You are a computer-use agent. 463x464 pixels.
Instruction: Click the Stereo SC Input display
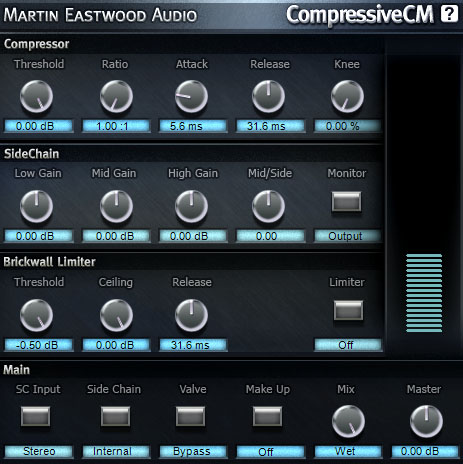click(38, 452)
